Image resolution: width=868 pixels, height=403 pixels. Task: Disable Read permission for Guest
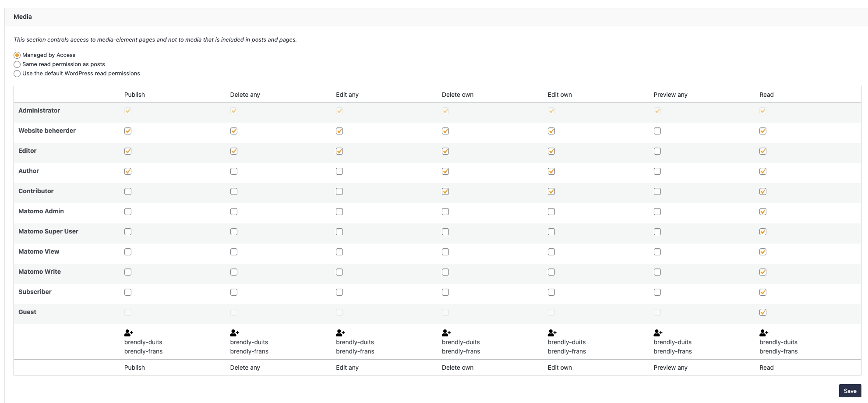click(x=763, y=312)
